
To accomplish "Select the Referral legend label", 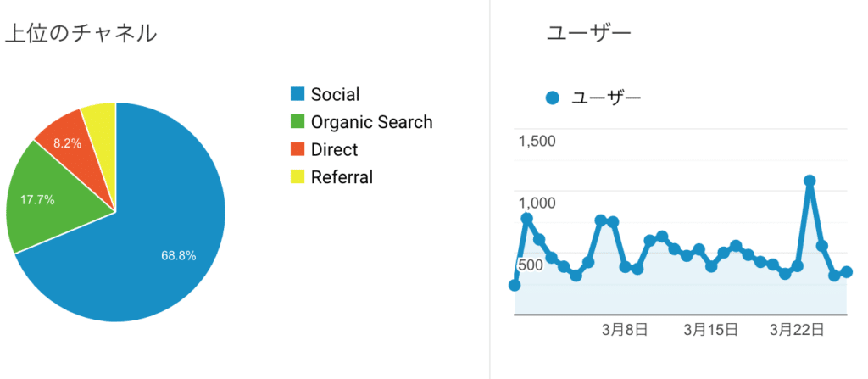I will pos(342,177).
